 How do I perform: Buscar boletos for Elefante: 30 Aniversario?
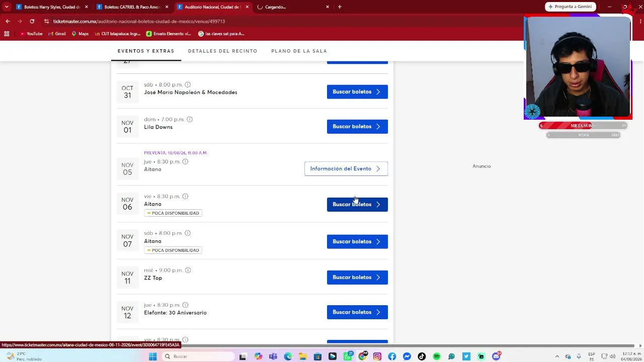(357, 312)
